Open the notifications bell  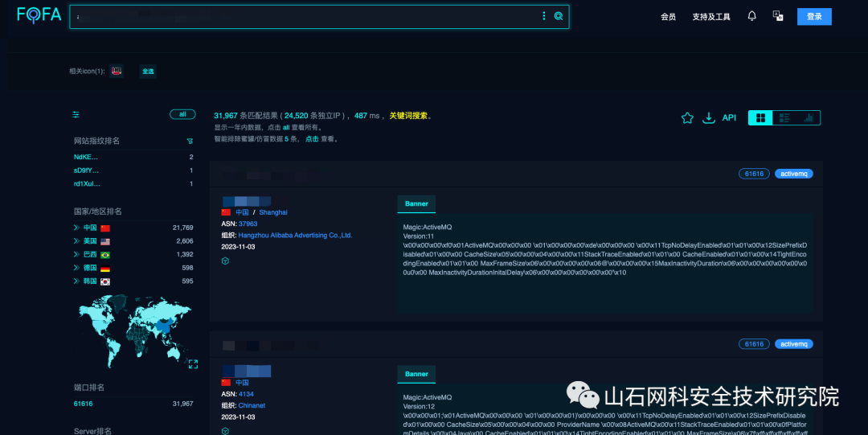pos(751,16)
